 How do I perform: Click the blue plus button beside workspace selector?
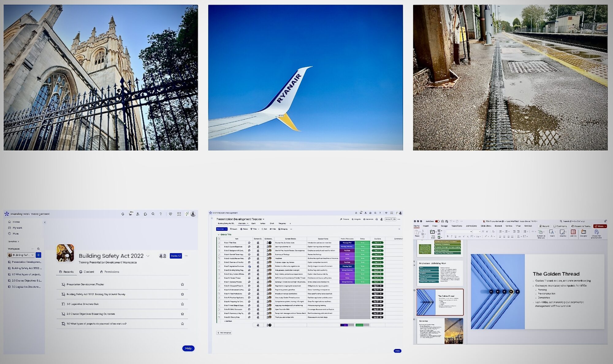(x=38, y=255)
